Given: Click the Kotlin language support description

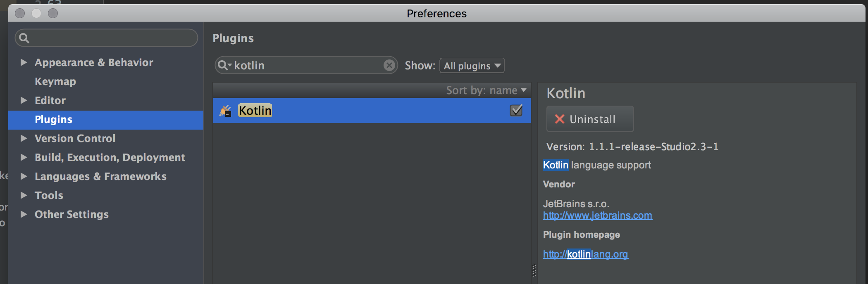Looking at the screenshot, I should tap(597, 165).
